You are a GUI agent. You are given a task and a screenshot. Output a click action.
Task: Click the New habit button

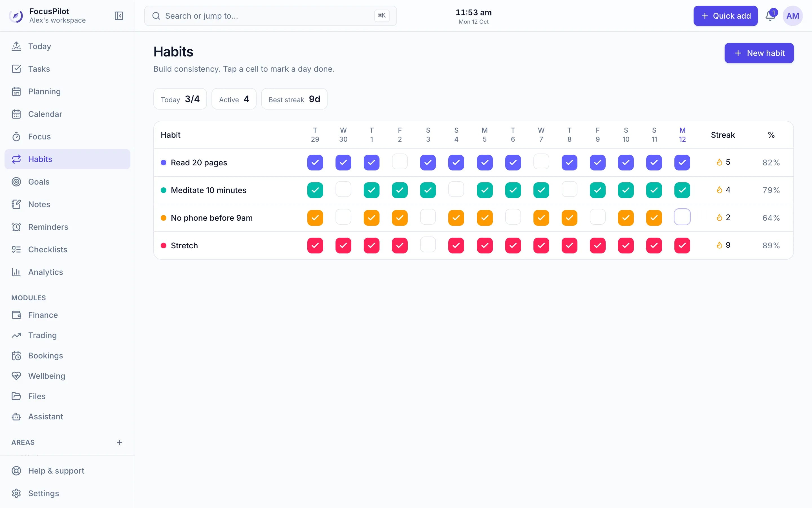(759, 53)
